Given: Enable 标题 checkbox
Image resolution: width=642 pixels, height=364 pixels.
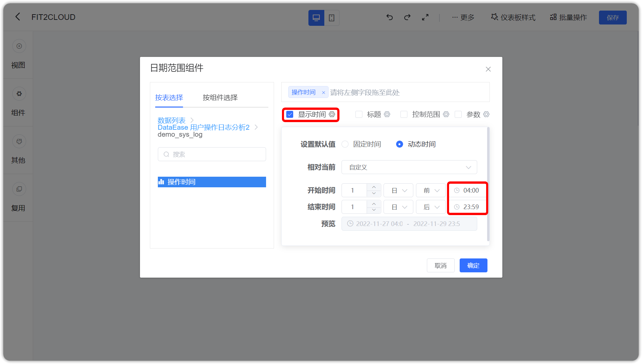Looking at the screenshot, I should coord(359,114).
